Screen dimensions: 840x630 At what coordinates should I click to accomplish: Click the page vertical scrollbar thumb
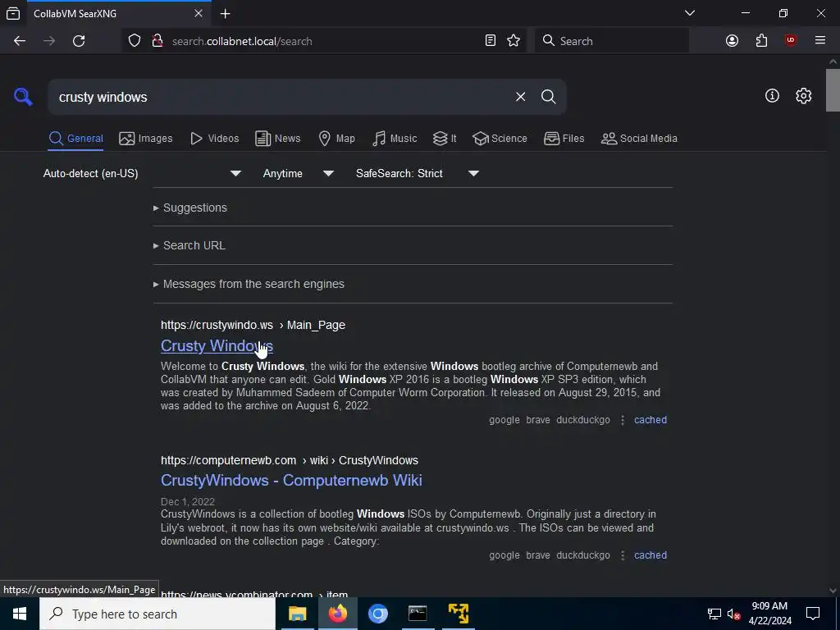[833, 90]
